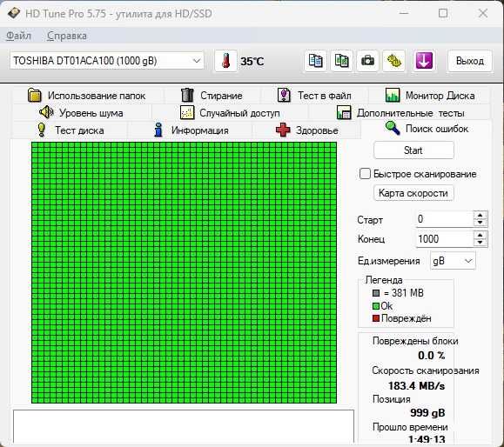The height and width of the screenshot is (447, 504).
Task: Increase the Конец value with up arrow
Action: 480,236
